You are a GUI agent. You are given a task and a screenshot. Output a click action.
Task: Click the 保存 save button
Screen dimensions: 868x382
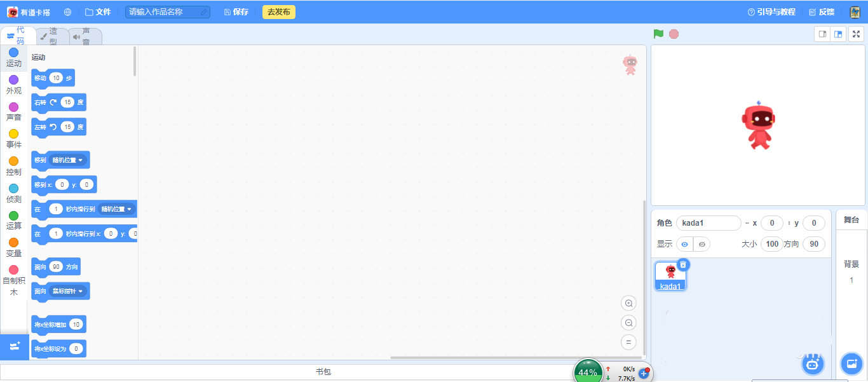(x=236, y=12)
